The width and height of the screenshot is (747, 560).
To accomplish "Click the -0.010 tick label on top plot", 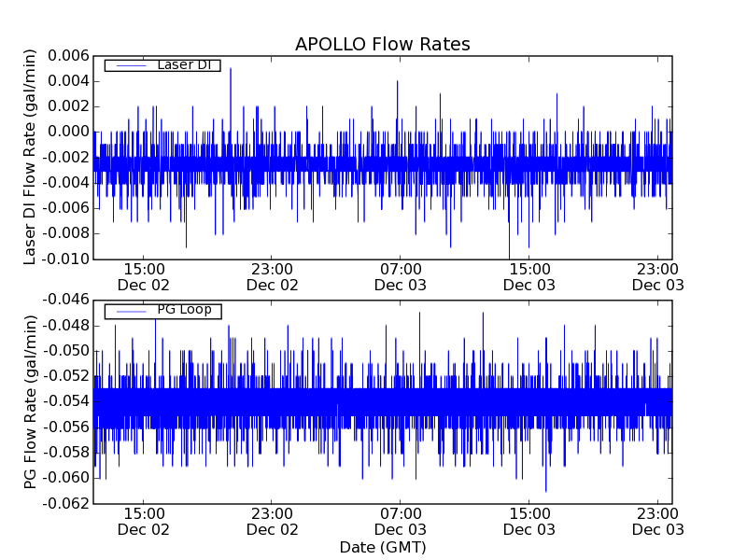I will pyautogui.click(x=65, y=259).
